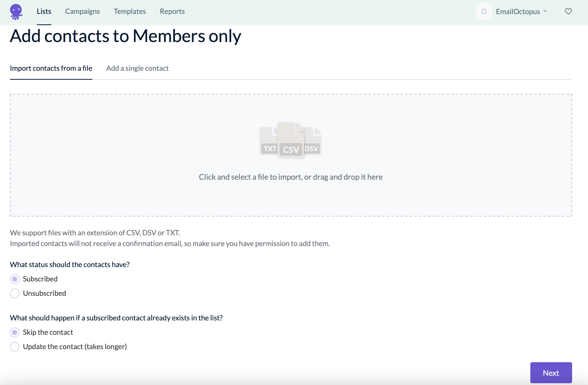Select the Subscribed status option
Image resolution: width=588 pixels, height=385 pixels.
pos(15,279)
